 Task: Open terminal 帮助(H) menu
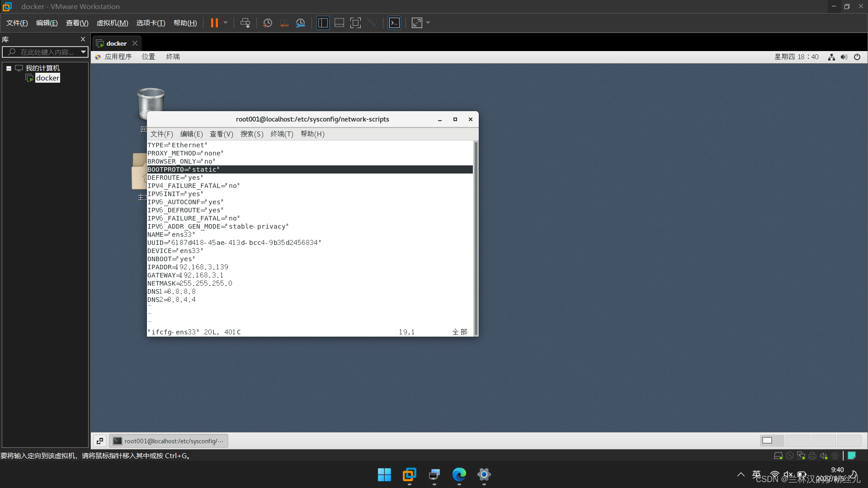(312, 134)
